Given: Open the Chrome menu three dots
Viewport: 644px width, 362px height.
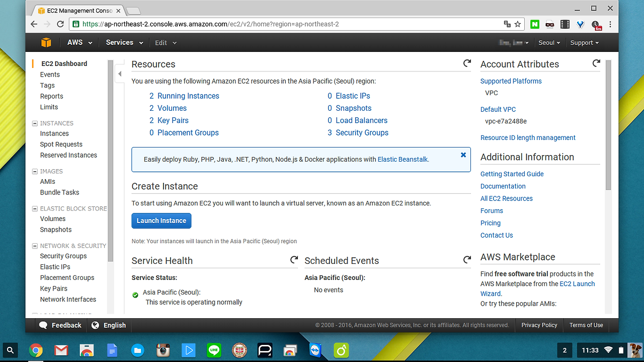Looking at the screenshot, I should tap(610, 24).
